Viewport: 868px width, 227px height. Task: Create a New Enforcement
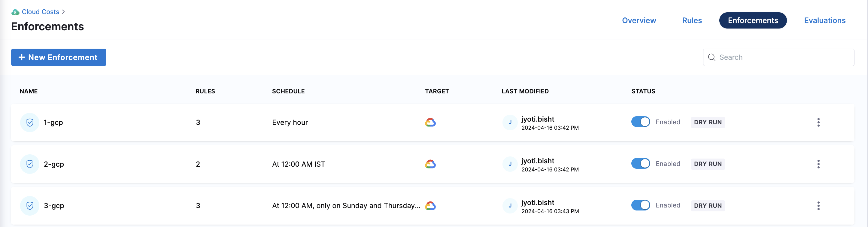pyautogui.click(x=59, y=57)
